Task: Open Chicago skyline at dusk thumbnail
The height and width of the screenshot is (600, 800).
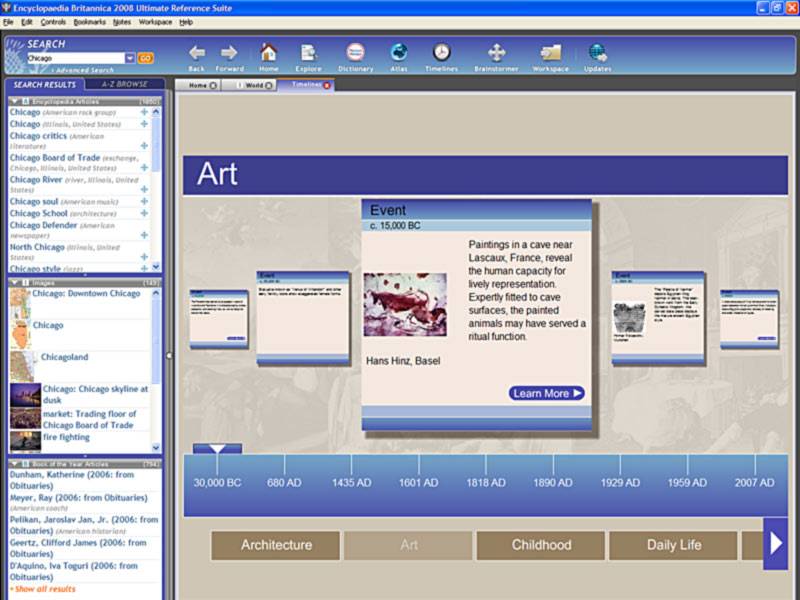Action: pos(26,394)
